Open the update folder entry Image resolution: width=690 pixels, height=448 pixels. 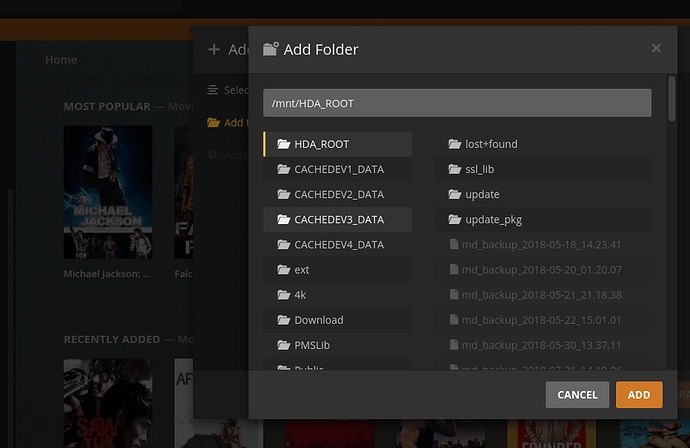click(x=482, y=195)
